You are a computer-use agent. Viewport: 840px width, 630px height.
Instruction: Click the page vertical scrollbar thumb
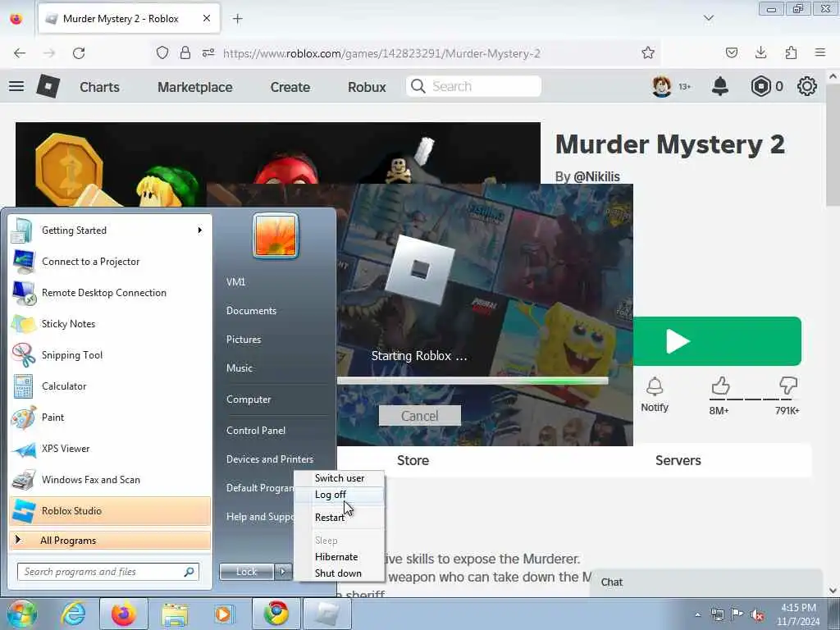(x=833, y=144)
